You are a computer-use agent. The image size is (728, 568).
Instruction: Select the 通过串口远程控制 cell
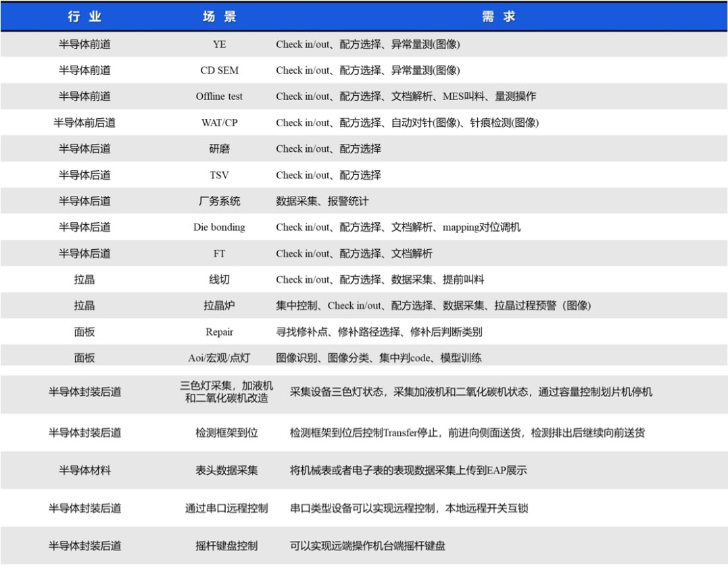(x=226, y=508)
